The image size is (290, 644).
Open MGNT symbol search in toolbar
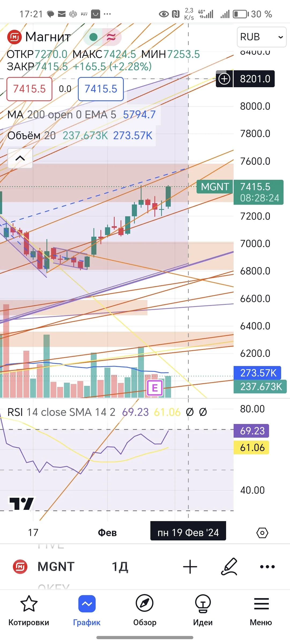point(56,567)
